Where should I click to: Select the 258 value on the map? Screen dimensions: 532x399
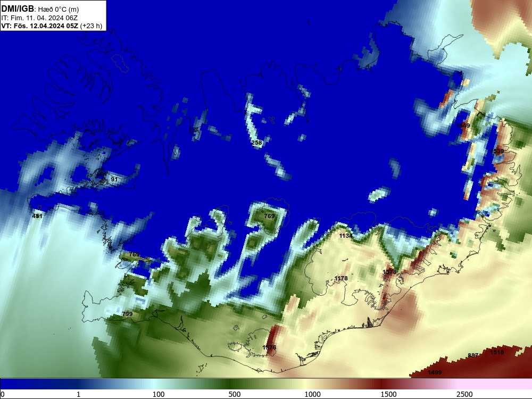coord(257,143)
